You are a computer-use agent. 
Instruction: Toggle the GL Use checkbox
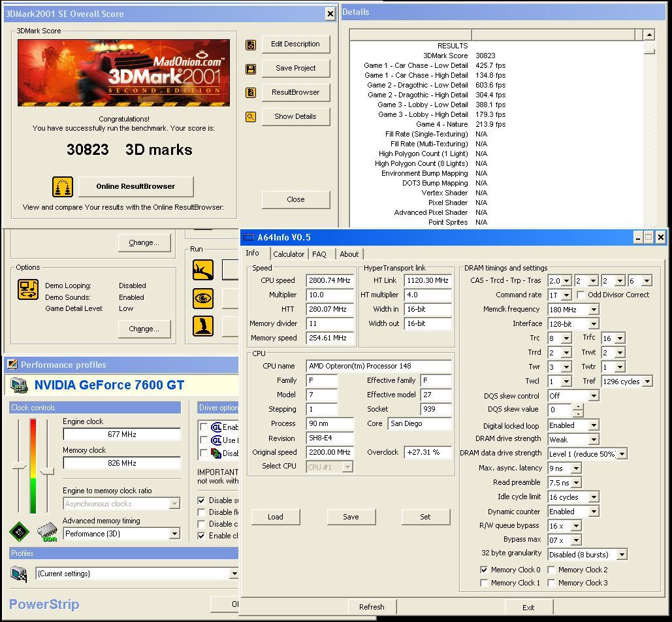tap(204, 440)
